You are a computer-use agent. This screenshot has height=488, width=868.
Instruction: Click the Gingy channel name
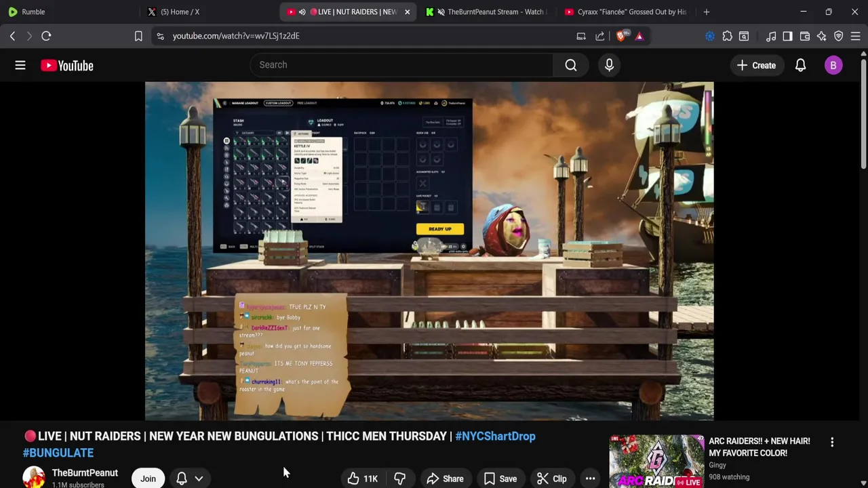717,465
